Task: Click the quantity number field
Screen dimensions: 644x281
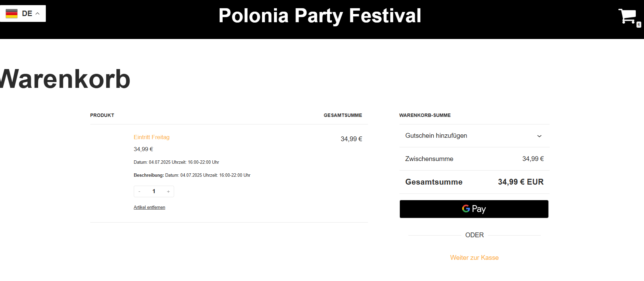Action: pos(154,191)
